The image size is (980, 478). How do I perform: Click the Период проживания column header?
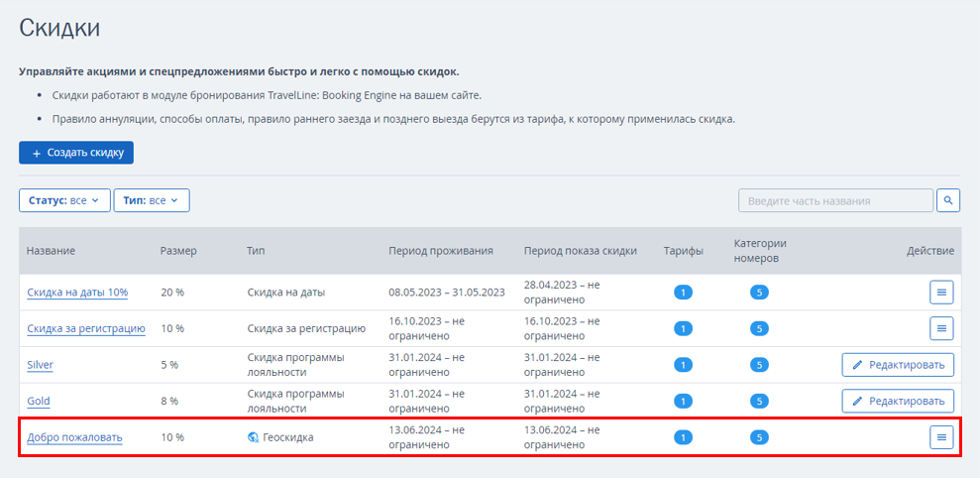441,251
